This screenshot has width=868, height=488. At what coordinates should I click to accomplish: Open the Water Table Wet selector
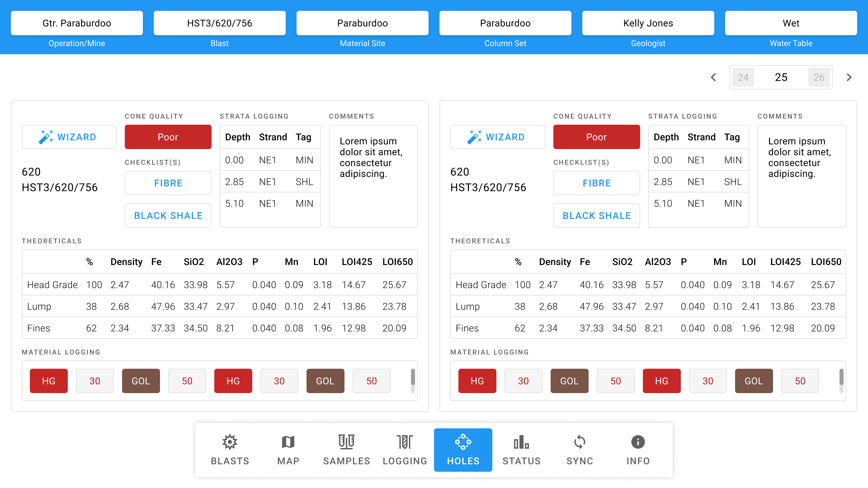(x=791, y=23)
